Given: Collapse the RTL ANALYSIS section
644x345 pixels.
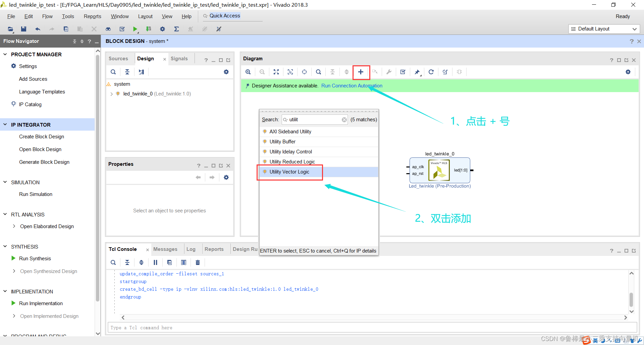Looking at the screenshot, I should [5, 214].
